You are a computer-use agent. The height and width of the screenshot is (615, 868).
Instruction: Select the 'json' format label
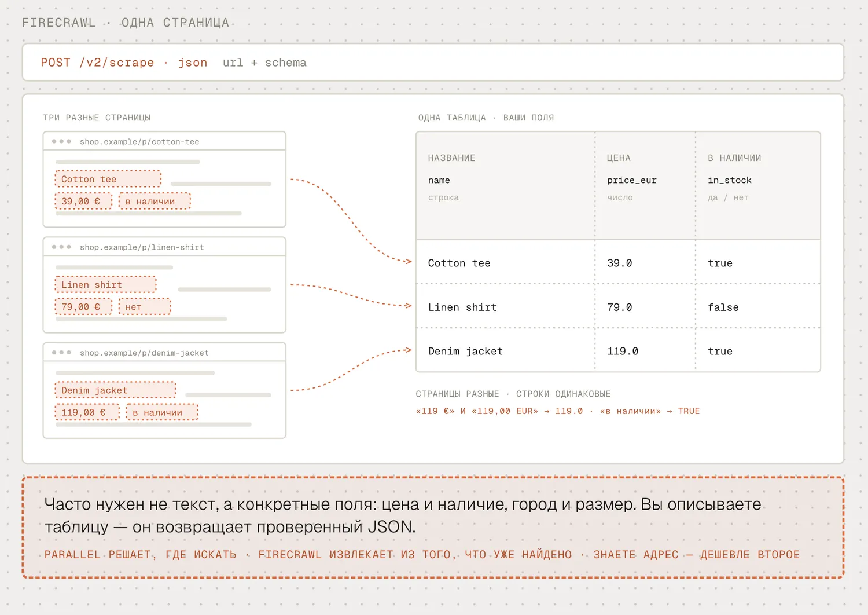pyautogui.click(x=193, y=63)
